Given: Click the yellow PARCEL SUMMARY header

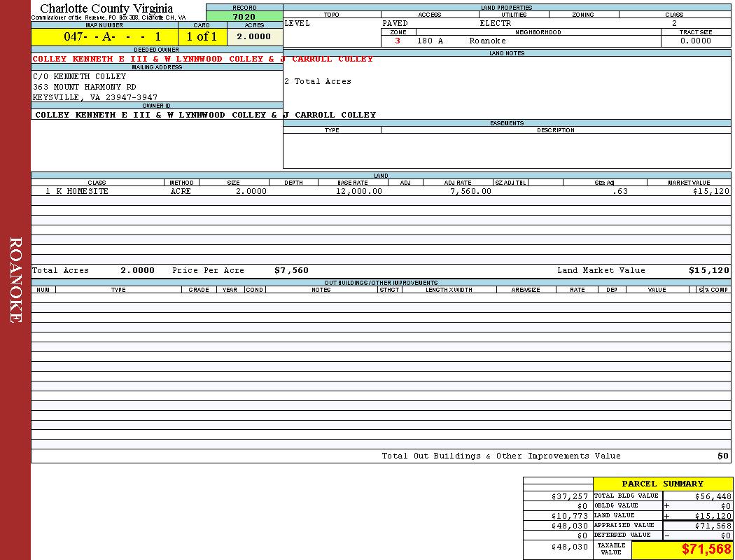Looking at the screenshot, I should [x=662, y=484].
